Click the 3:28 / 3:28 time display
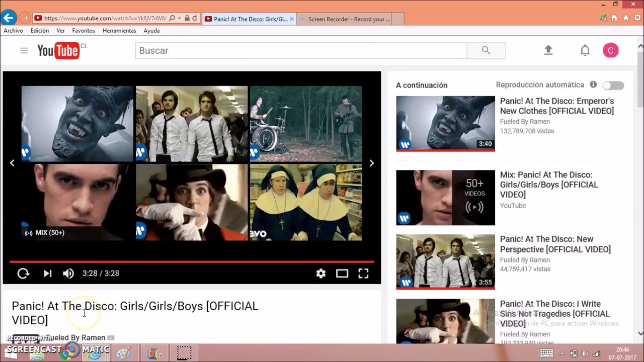Screen dimensions: 644x362 pyautogui.click(x=101, y=273)
